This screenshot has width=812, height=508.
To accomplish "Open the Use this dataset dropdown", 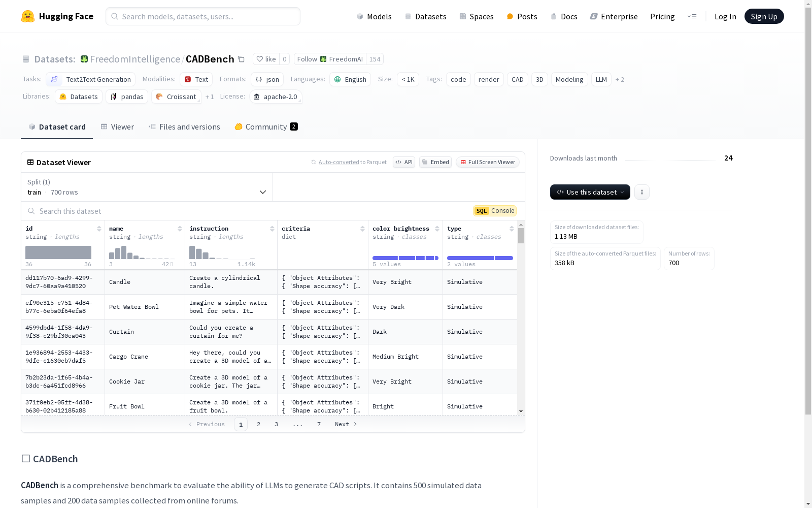I will (590, 192).
